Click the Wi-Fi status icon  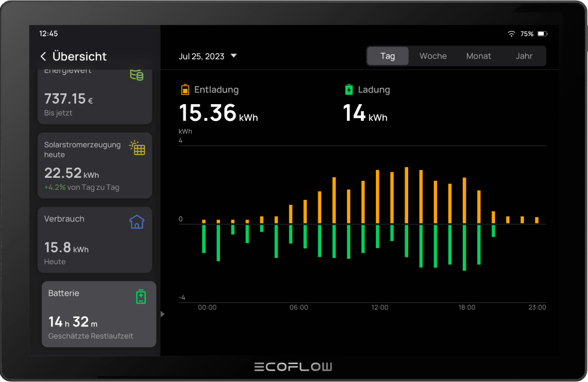coord(511,34)
